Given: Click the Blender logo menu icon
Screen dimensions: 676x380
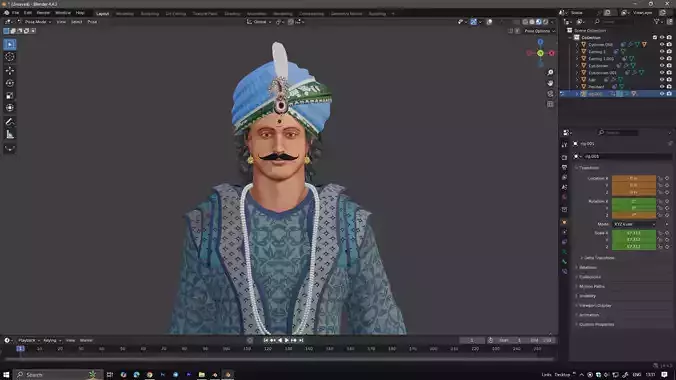Looking at the screenshot, I should pos(6,13).
